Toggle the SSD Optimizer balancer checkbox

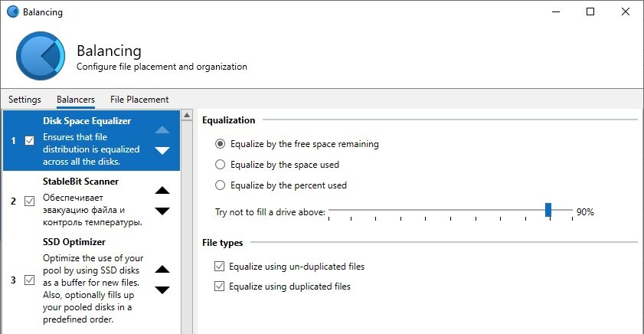(x=30, y=280)
